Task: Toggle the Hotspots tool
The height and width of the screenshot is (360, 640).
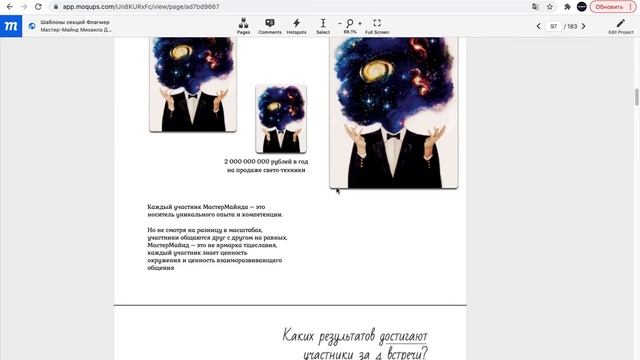Action: pyautogui.click(x=296, y=26)
